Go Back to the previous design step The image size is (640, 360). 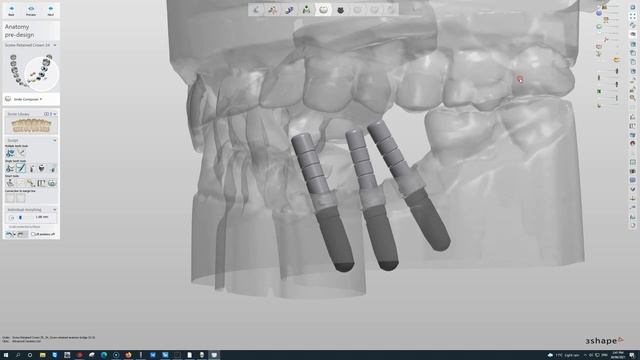pyautogui.click(x=11, y=11)
